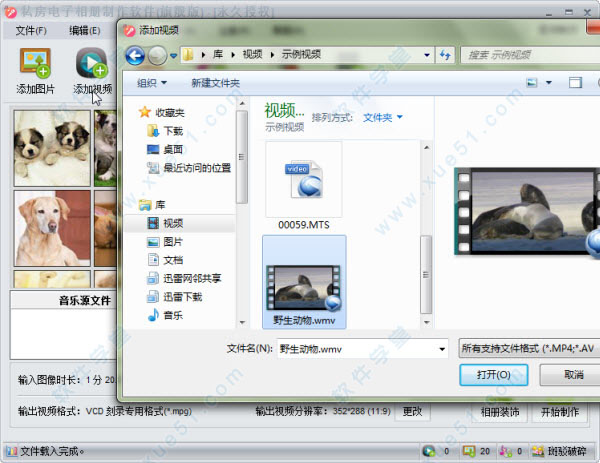
Task: Expand the file name combo box arrow
Action: tap(442, 349)
